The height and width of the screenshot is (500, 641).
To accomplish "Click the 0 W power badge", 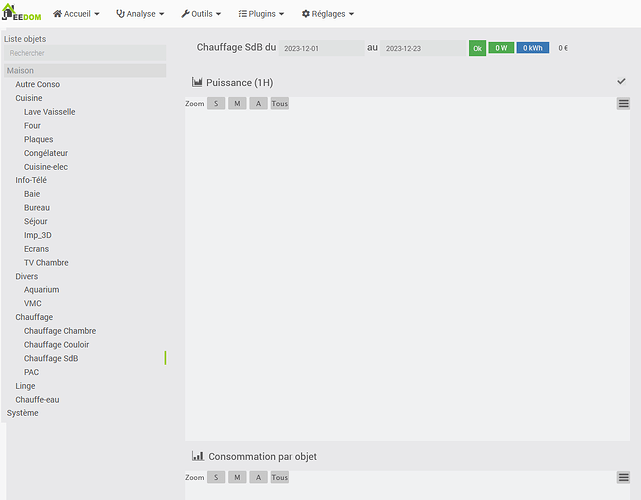I will pos(501,48).
